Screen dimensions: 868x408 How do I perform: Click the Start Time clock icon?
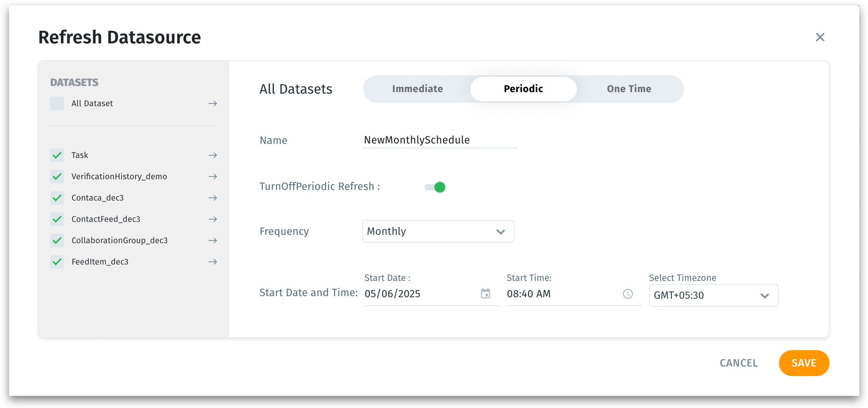click(x=628, y=293)
